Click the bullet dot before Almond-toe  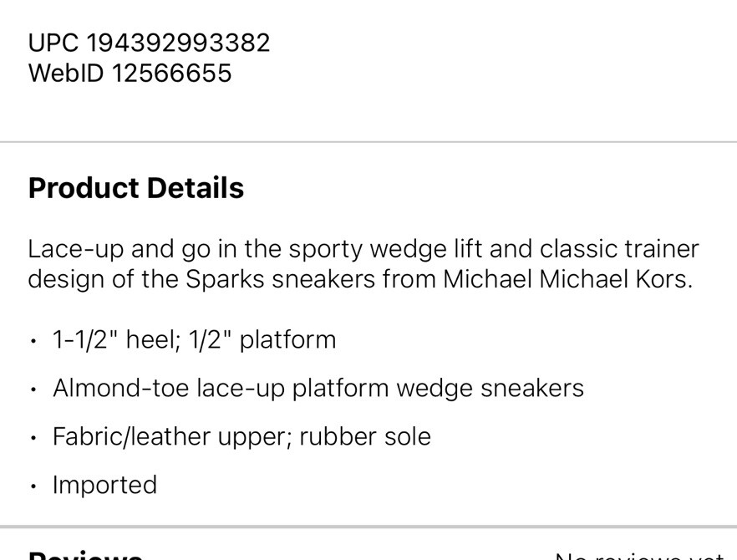coord(33,390)
